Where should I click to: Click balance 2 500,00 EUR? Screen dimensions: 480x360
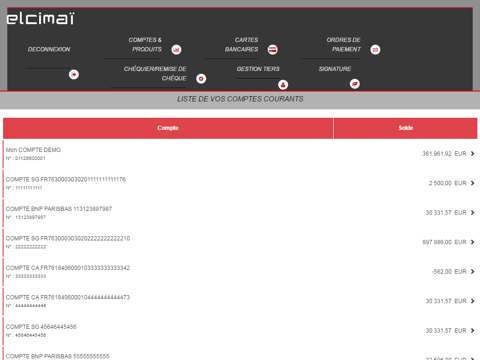pyautogui.click(x=448, y=183)
